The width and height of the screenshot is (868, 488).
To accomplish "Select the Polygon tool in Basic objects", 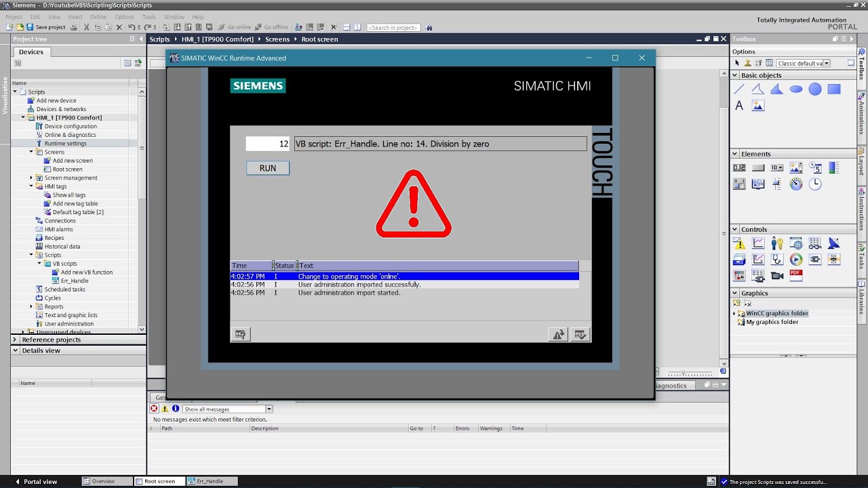I will (777, 89).
